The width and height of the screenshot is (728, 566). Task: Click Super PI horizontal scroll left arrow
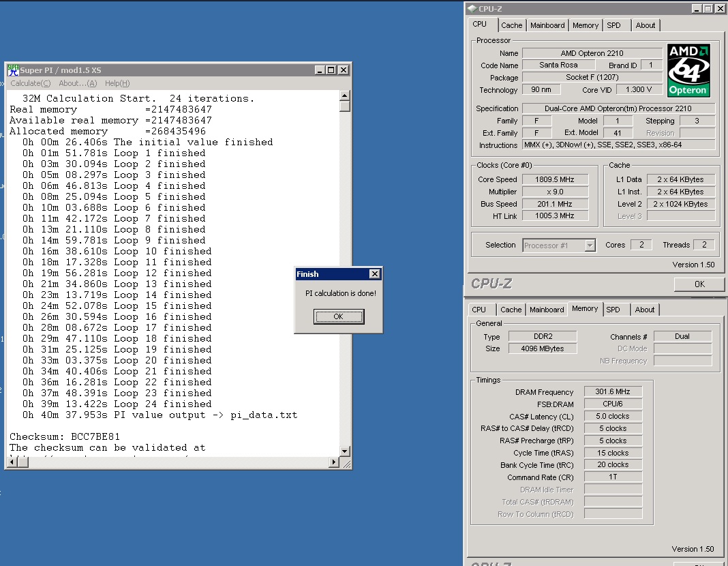click(x=13, y=462)
